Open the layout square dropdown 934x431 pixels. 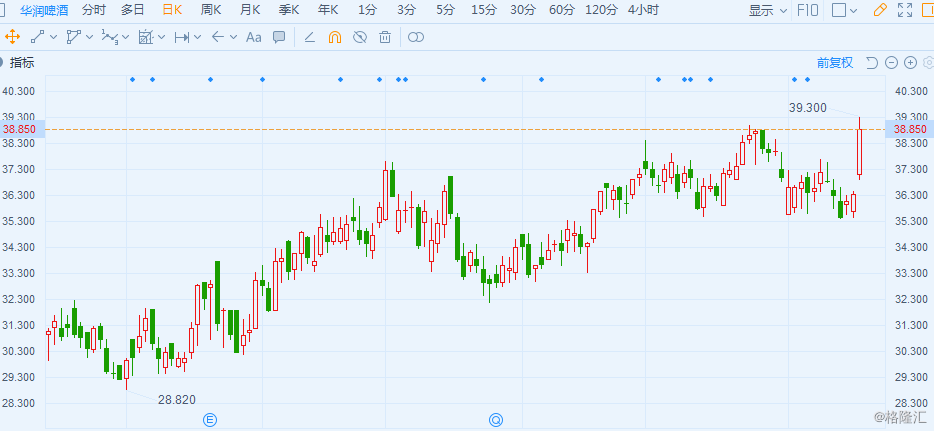(844, 10)
